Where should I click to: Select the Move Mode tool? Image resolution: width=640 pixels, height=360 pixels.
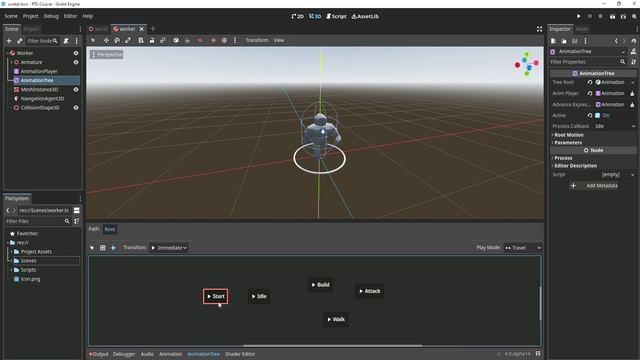[x=106, y=40]
